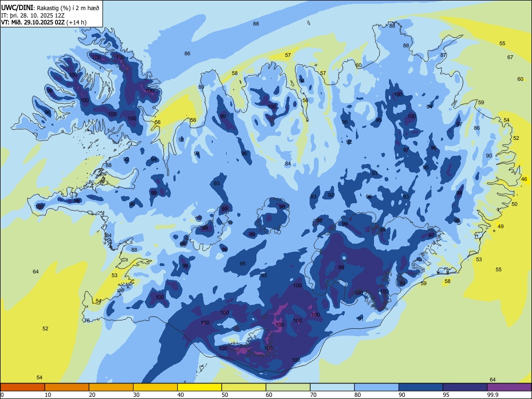The image size is (532, 399).
Task: Click the legend tick label '30'
Action: pyautogui.click(x=136, y=395)
